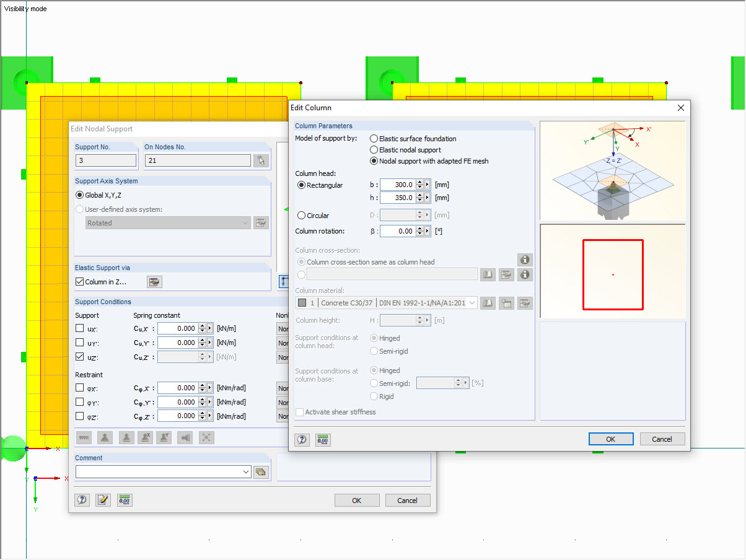This screenshot has width=746, height=560.
Task: Apply the hinged support preset icon
Action: (126, 437)
